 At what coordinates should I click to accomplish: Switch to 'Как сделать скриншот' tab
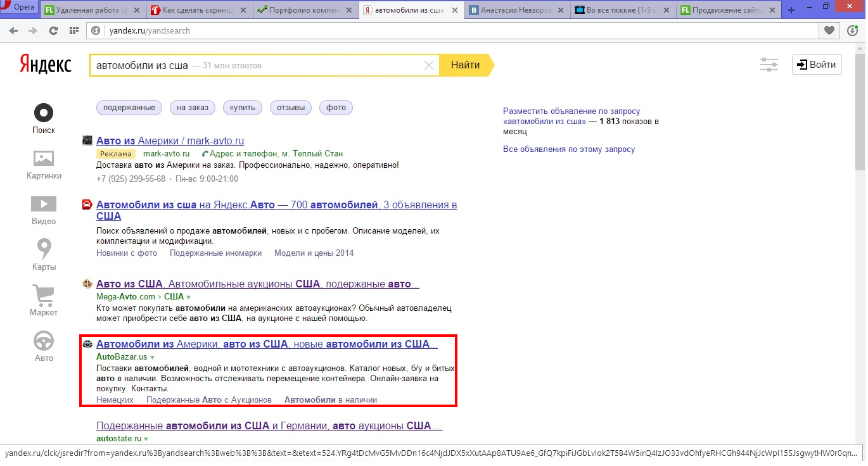tap(200, 10)
